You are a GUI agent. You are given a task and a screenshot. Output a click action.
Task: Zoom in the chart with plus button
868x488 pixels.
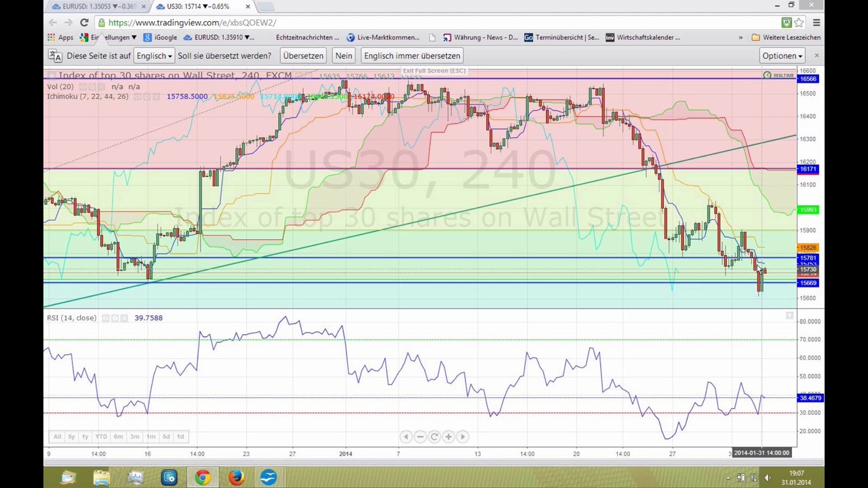pyautogui.click(x=448, y=436)
